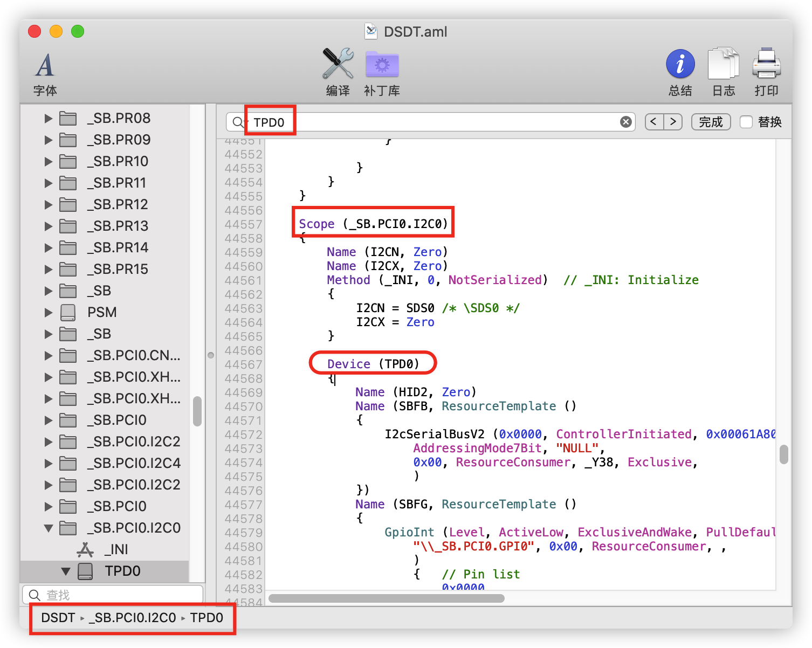This screenshot has width=812, height=648.
Task: Expand the PSM device node
Action: (x=49, y=312)
